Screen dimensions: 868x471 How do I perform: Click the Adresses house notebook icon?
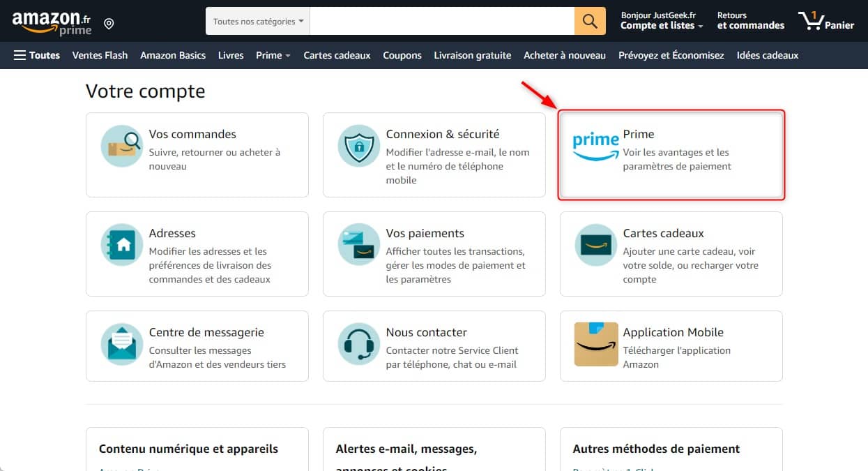(121, 246)
